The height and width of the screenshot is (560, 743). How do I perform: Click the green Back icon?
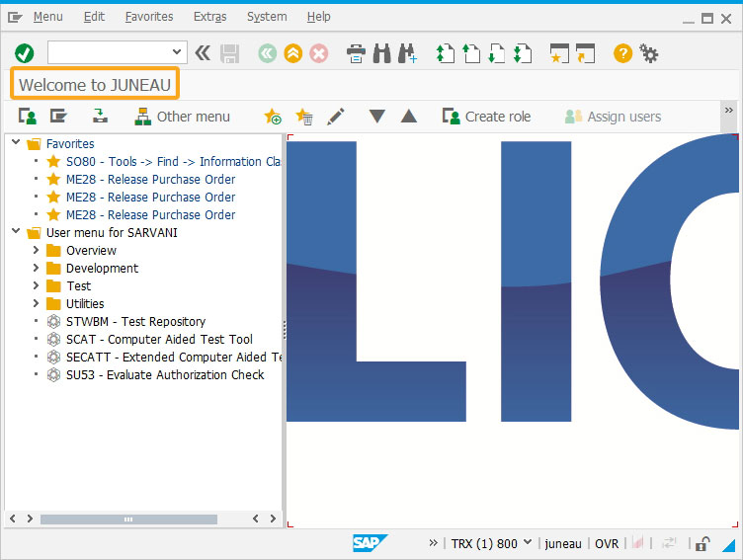click(267, 53)
